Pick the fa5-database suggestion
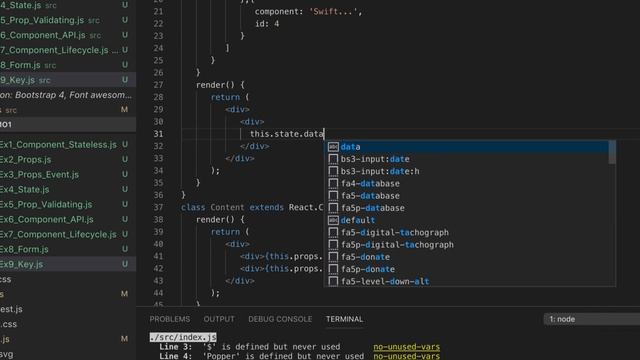640x360 pixels. tap(466, 196)
